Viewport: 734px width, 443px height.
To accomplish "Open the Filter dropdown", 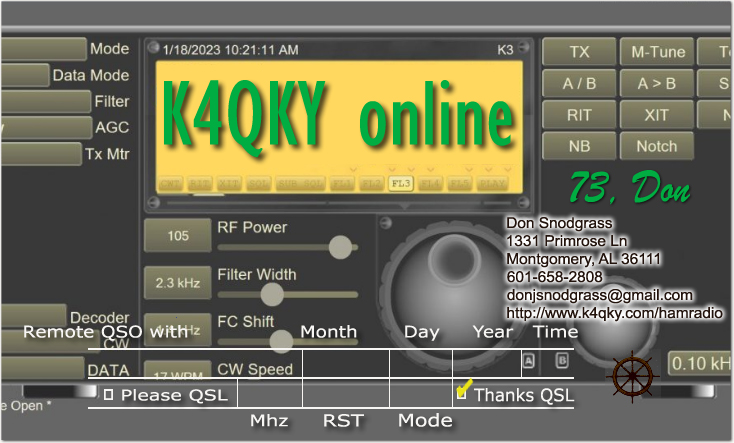I will (x=46, y=101).
